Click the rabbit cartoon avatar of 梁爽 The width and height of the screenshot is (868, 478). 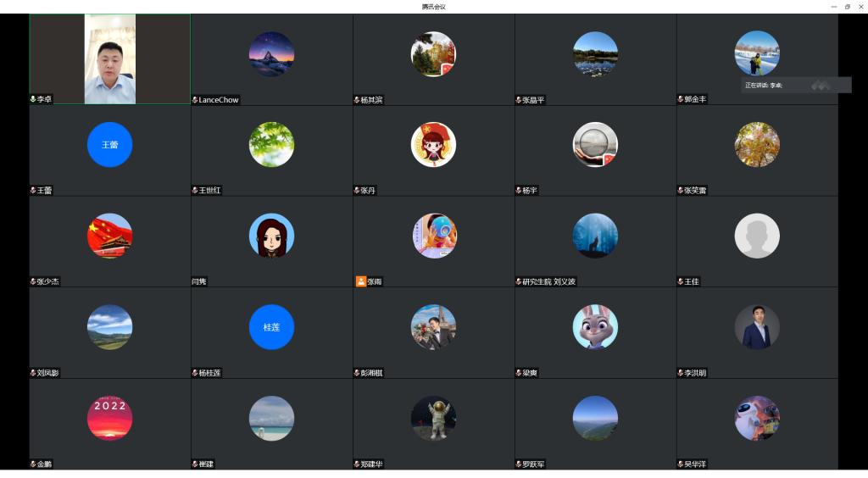point(595,327)
